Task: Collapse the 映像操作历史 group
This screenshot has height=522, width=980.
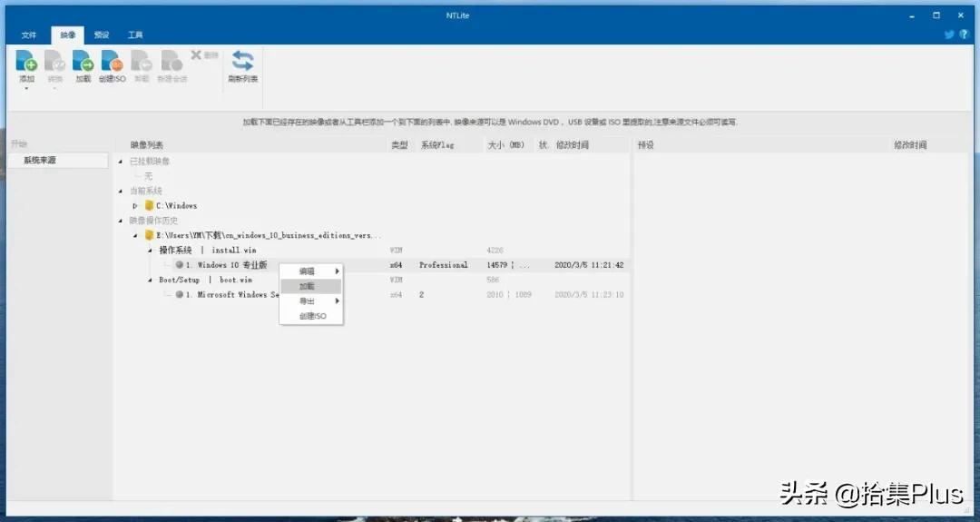Action: (121, 220)
